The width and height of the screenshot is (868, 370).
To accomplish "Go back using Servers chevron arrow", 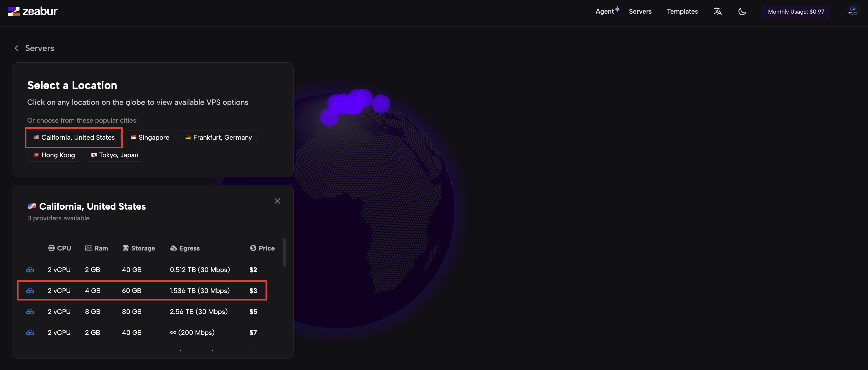I will [16, 48].
